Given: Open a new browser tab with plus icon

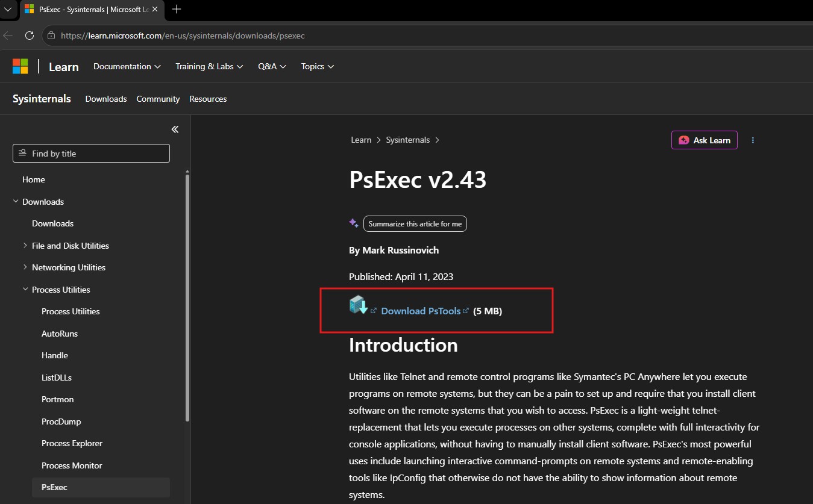Looking at the screenshot, I should (177, 9).
